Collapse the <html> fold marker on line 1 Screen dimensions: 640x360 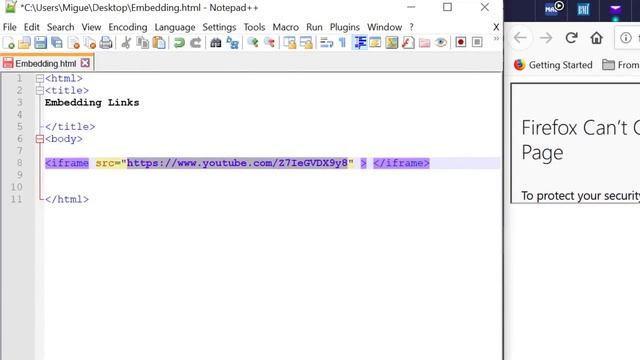[40, 78]
